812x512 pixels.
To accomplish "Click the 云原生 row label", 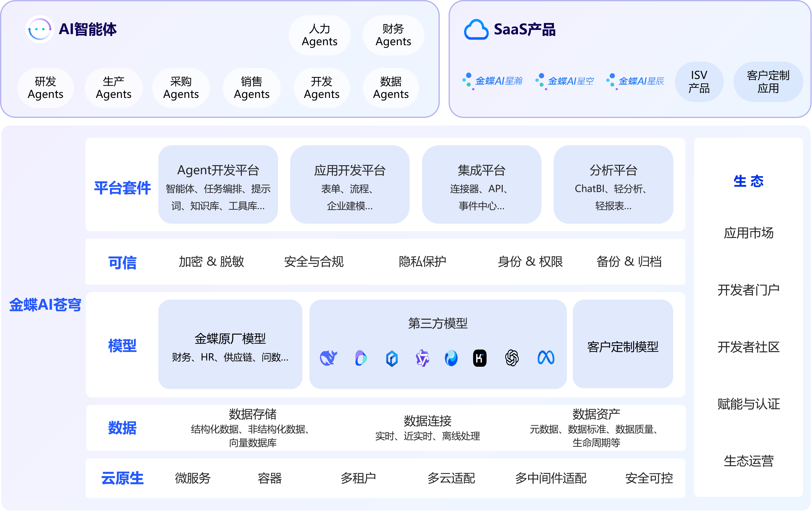I will 122,478.
